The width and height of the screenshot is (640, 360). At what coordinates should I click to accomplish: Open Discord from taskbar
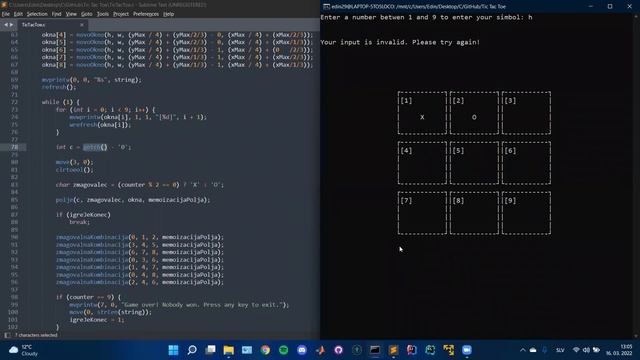302,350
